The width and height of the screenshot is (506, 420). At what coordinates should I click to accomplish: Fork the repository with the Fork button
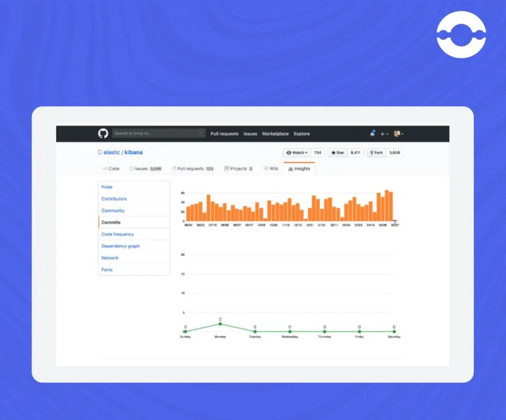point(376,153)
